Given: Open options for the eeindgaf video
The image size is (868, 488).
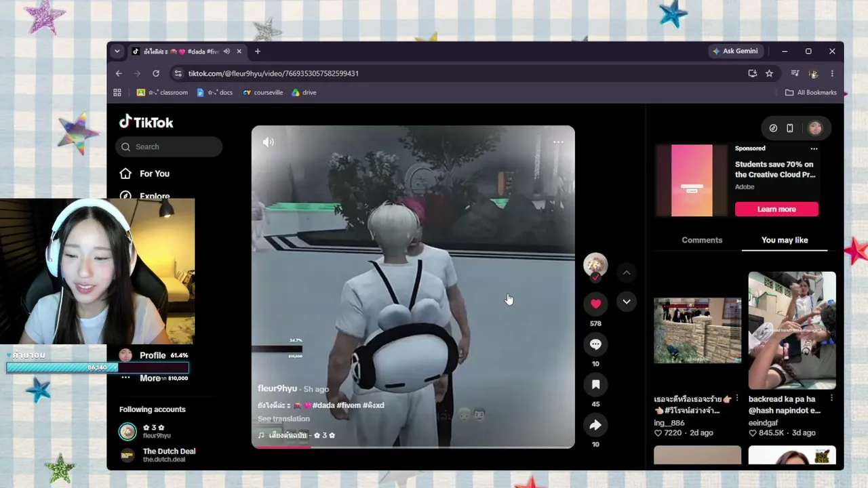Looking at the screenshot, I should [x=832, y=399].
